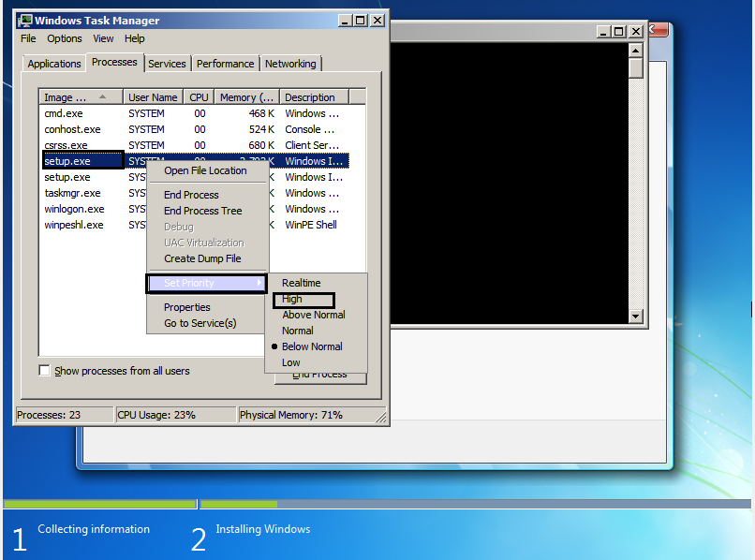The width and height of the screenshot is (755, 560).
Task: Click the Installing Windows progress bar
Action: [x=475, y=504]
